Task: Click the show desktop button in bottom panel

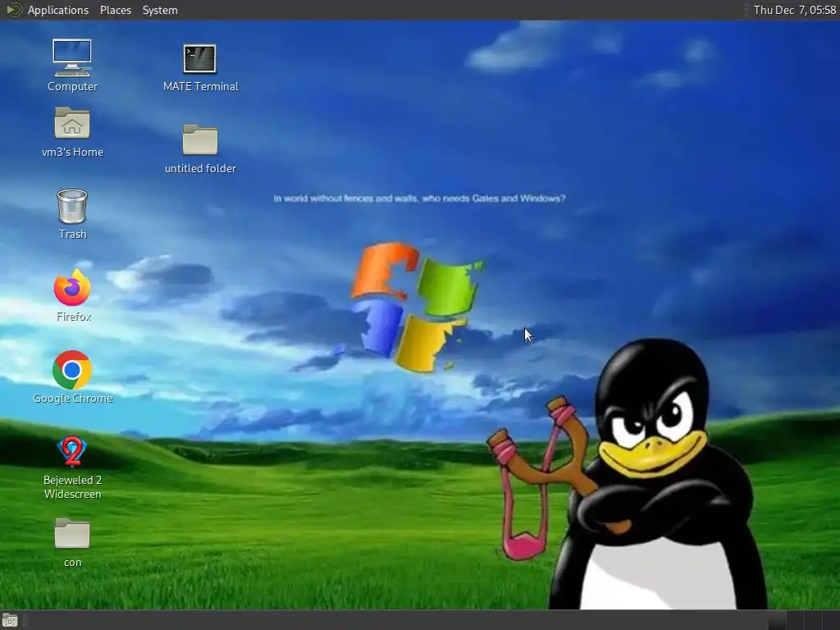Action: pyautogui.click(x=10, y=621)
